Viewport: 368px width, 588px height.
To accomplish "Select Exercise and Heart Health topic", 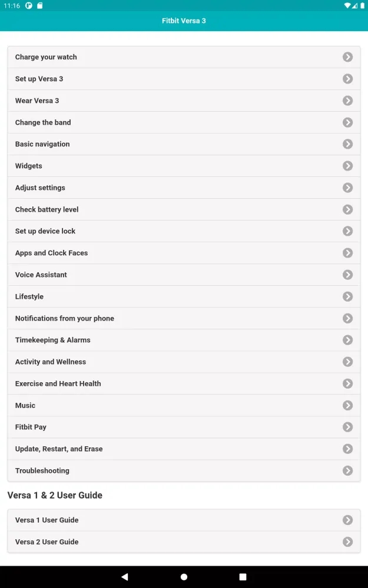I will point(58,383).
